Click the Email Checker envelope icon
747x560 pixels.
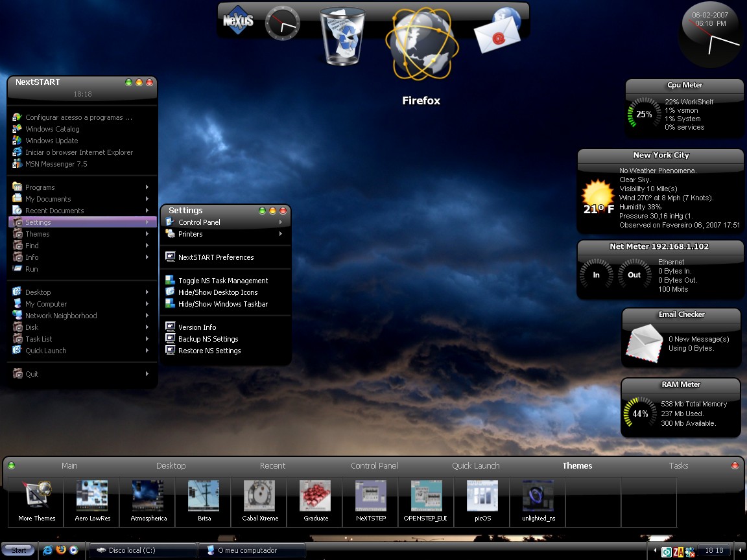tap(644, 342)
